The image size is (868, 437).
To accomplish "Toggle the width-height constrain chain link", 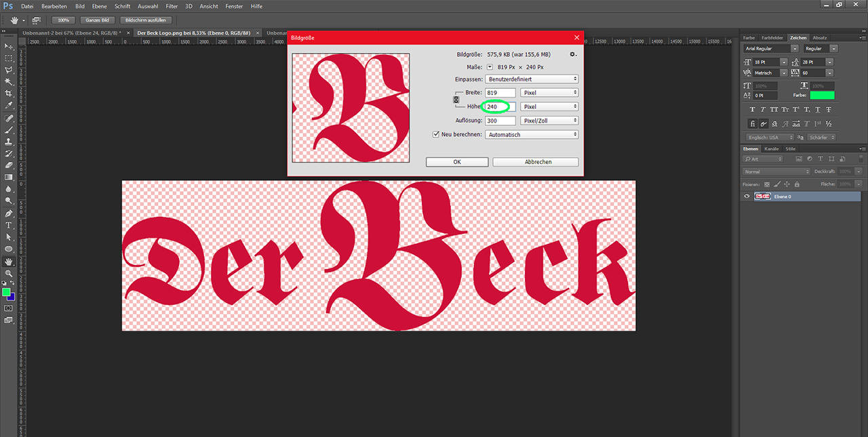I will click(456, 100).
